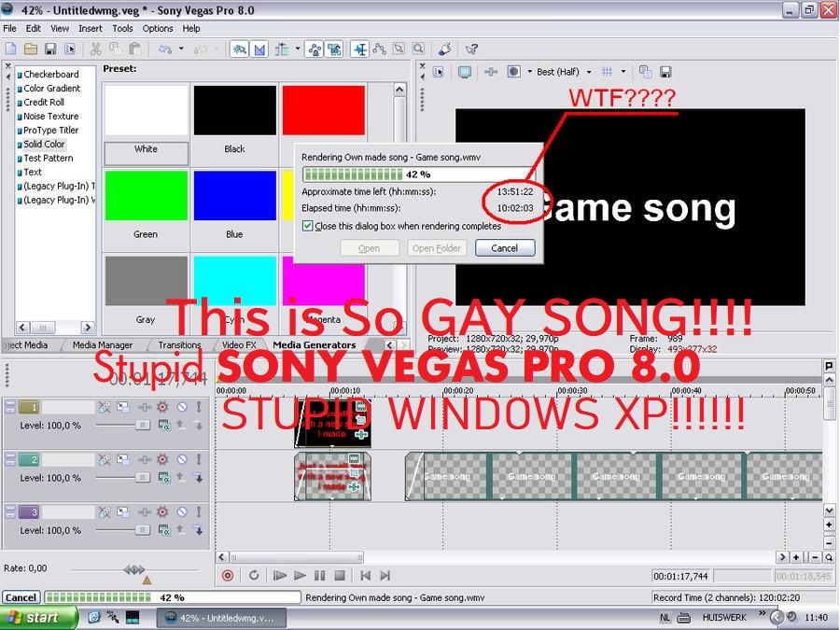Click the What's This help icon

471,49
